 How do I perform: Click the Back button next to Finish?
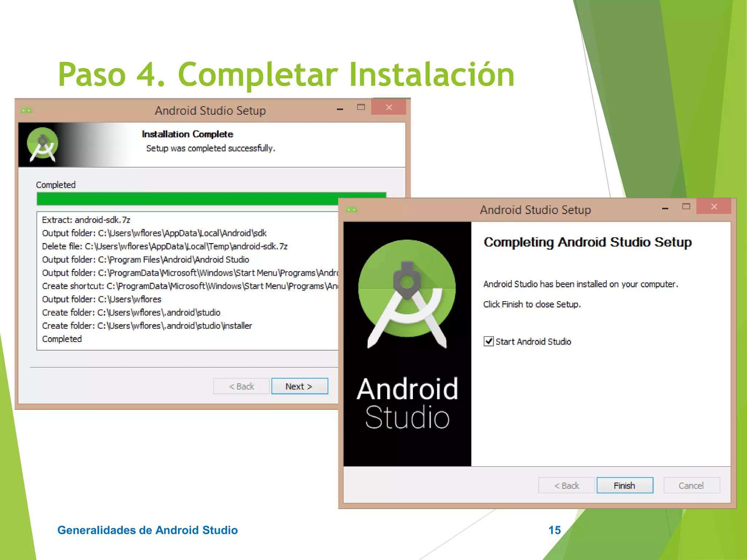tap(566, 485)
